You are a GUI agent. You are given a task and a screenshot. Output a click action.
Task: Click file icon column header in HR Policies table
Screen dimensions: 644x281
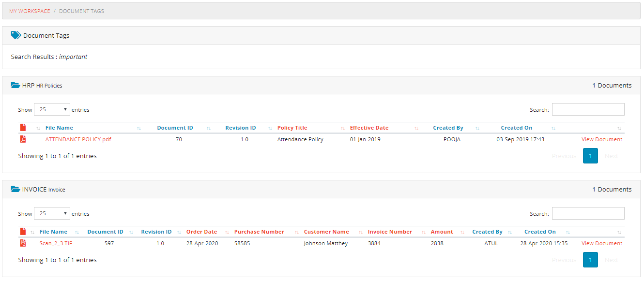[23, 128]
